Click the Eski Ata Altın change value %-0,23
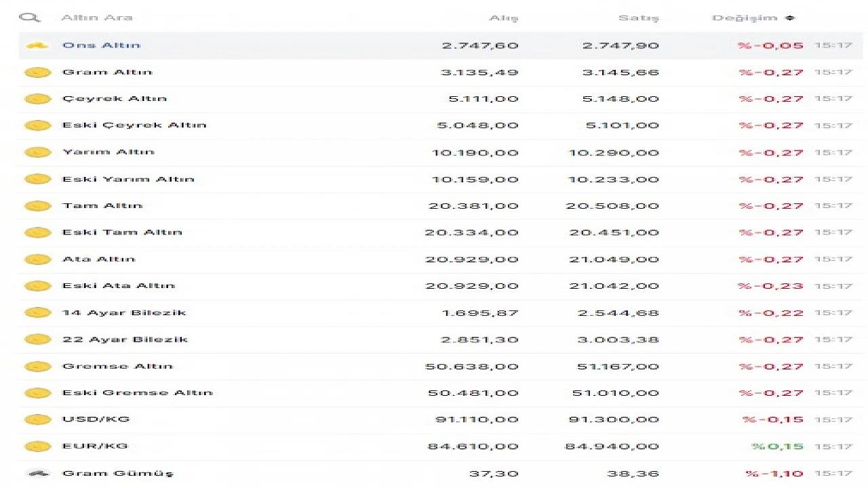 pos(771,286)
